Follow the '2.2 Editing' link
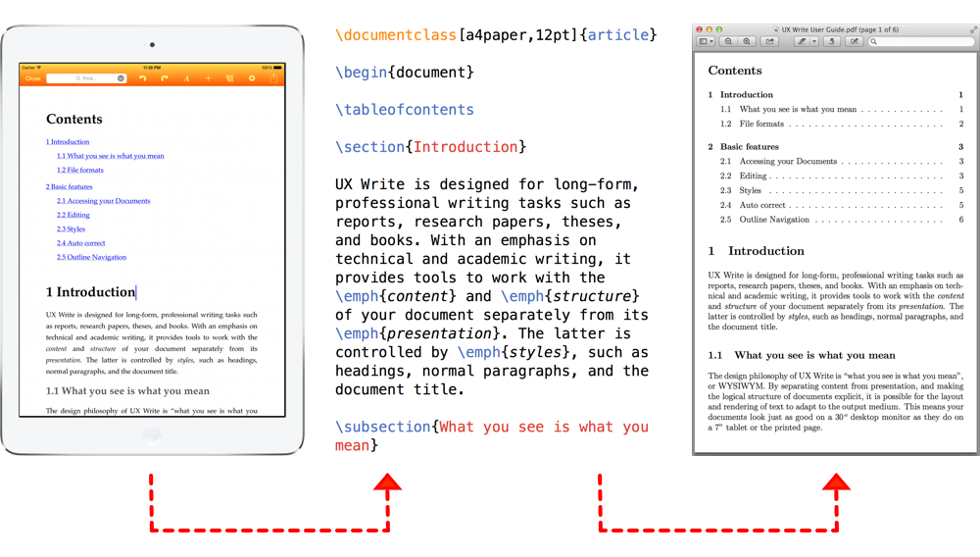 [73, 215]
